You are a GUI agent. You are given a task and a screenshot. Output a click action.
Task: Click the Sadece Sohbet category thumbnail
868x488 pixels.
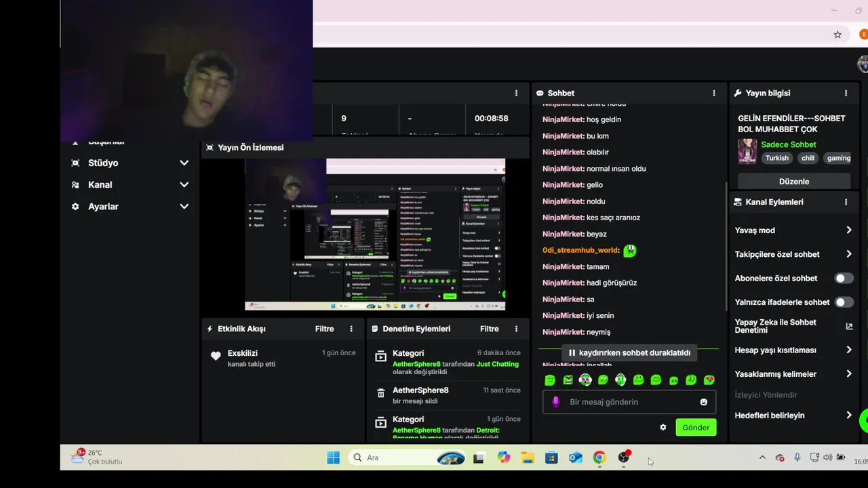(x=747, y=151)
